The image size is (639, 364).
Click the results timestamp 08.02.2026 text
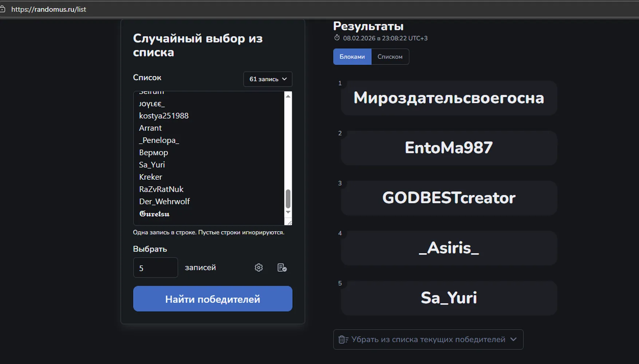point(385,38)
